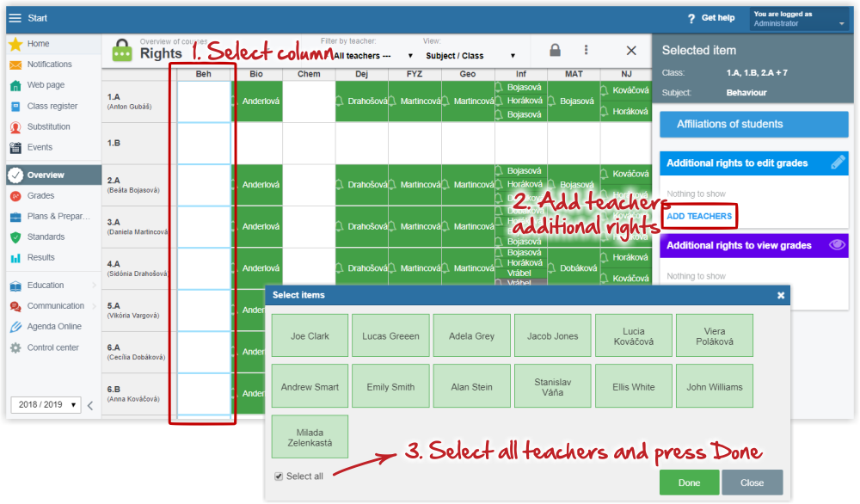Click the eye icon for view grades rights

click(837, 245)
